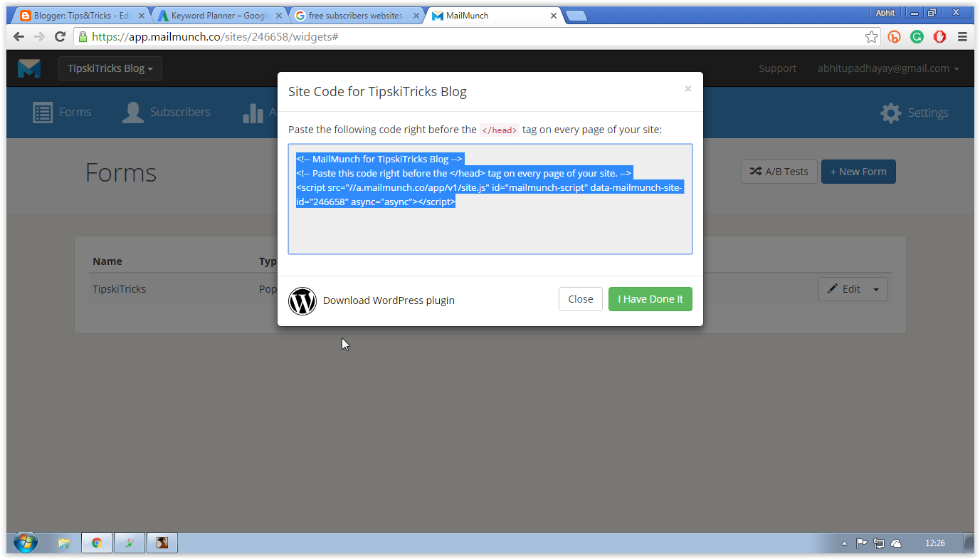Select the MailMunch browser tab
Screen dimensions: 980x559
pyautogui.click(x=495, y=15)
